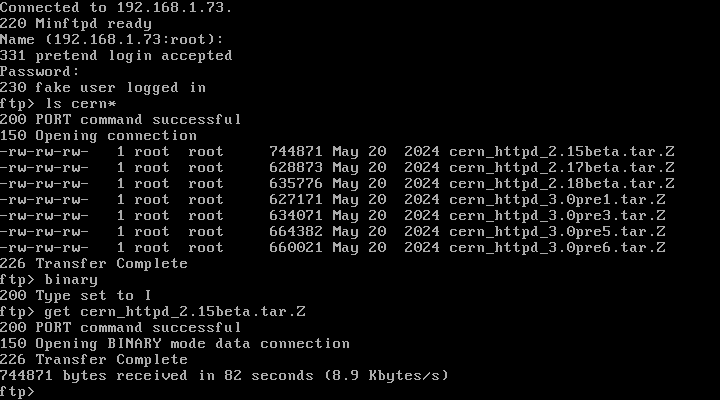Click the "150 Opening BINARY mode data connection" line

pos(175,343)
